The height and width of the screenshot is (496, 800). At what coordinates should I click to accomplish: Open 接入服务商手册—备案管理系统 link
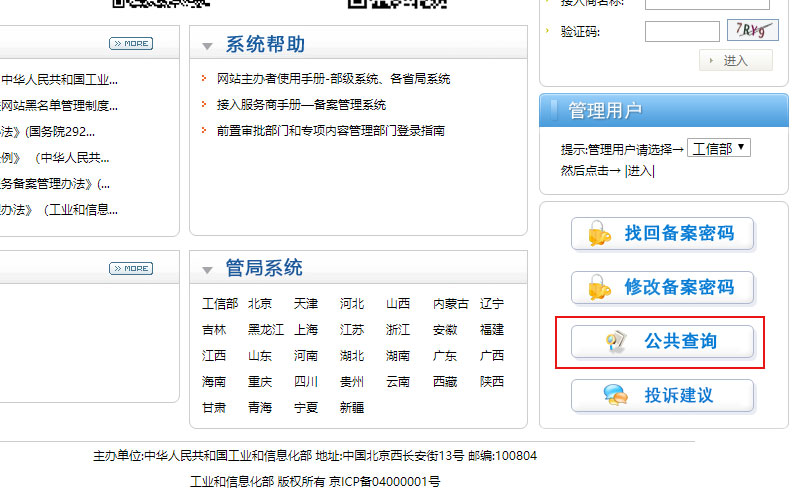(x=301, y=105)
